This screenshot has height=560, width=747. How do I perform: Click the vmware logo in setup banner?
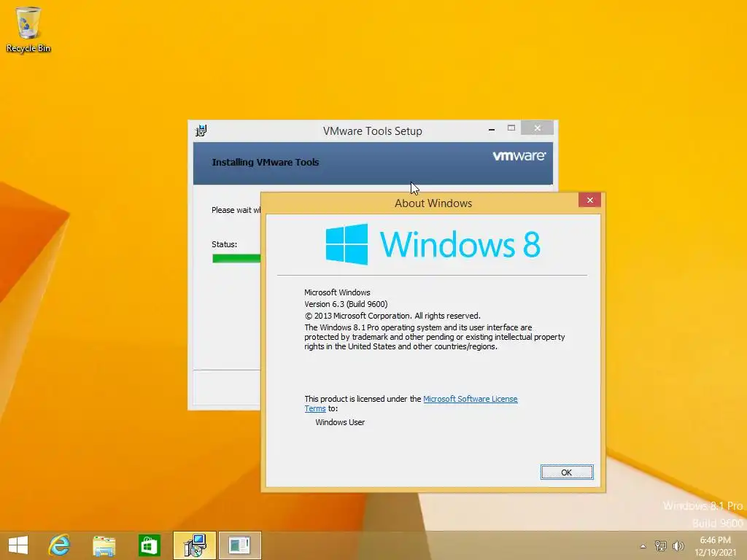click(519, 156)
